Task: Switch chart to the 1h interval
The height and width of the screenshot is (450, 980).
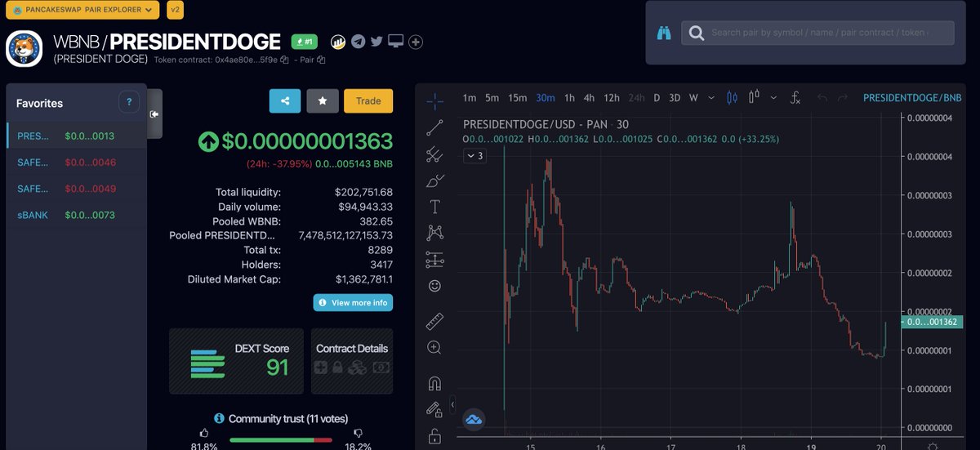Action: point(569,98)
